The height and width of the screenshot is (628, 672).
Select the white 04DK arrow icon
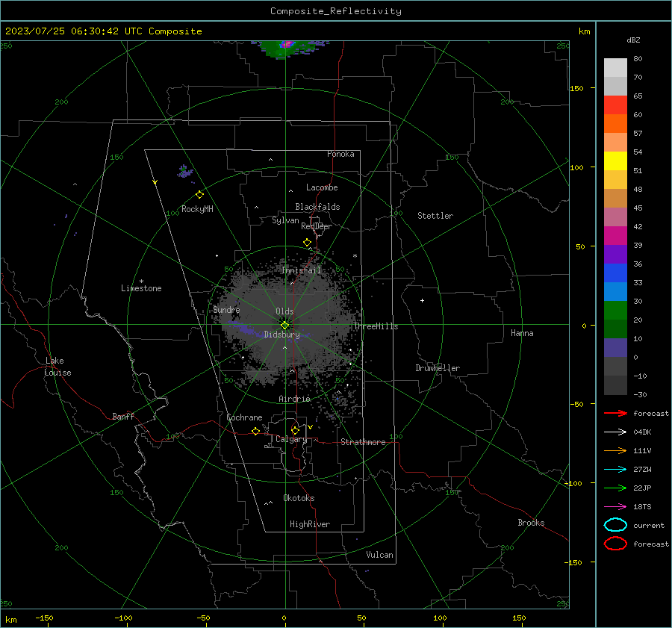615,432
